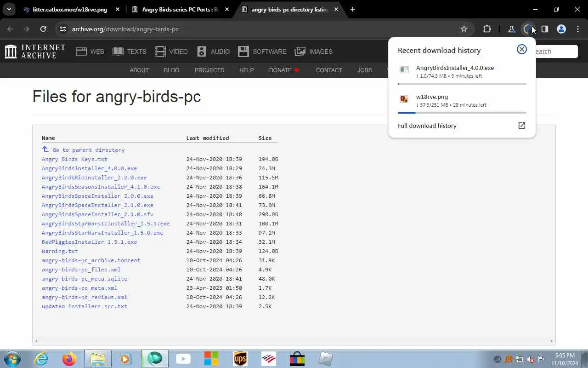
Task: Open the Extensions puzzle menu
Action: 487,29
